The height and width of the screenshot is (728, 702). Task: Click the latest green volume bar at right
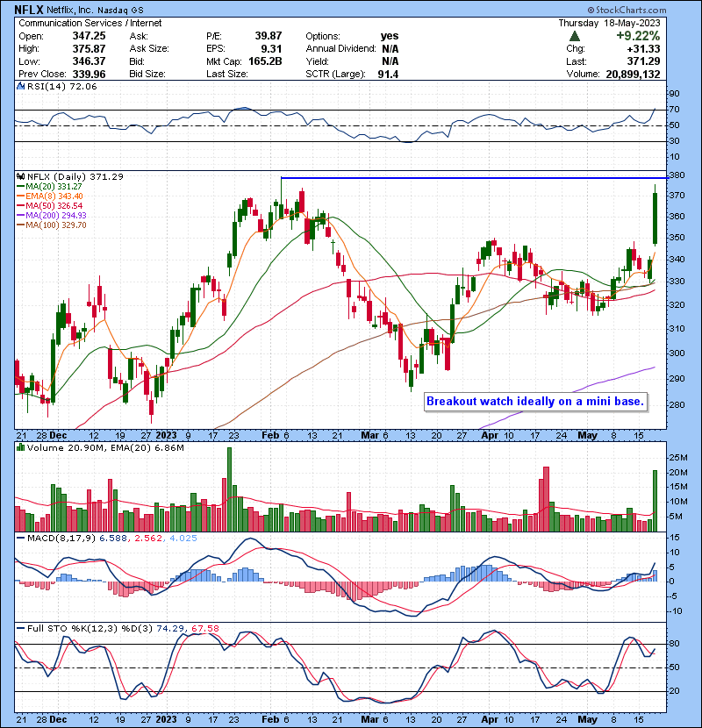tap(655, 500)
